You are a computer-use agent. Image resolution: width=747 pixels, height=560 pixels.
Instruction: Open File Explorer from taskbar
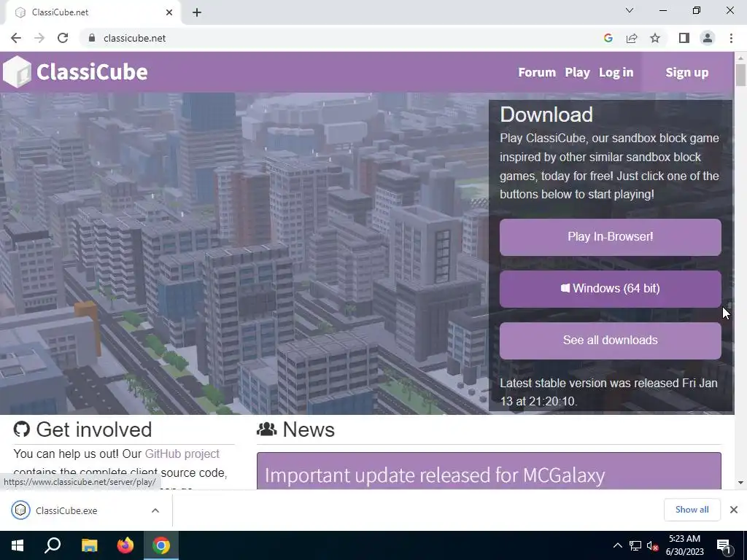click(x=89, y=545)
